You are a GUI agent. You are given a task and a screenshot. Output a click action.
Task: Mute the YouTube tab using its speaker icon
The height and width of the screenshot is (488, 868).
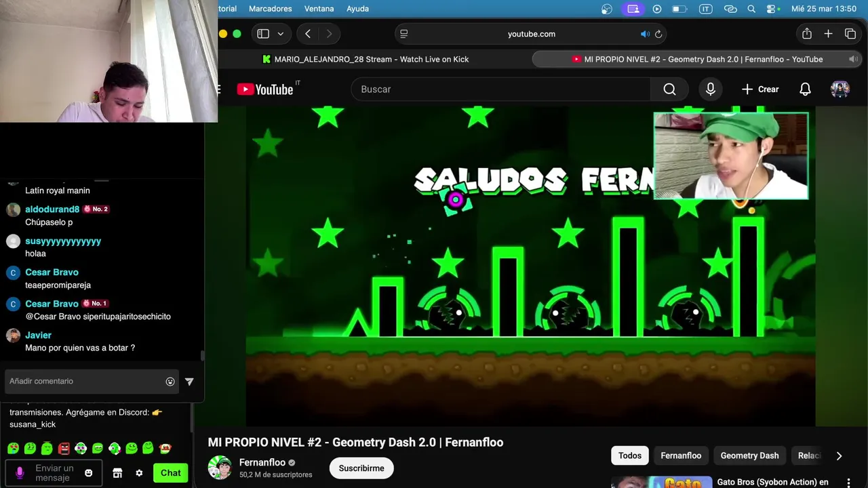[x=853, y=59]
